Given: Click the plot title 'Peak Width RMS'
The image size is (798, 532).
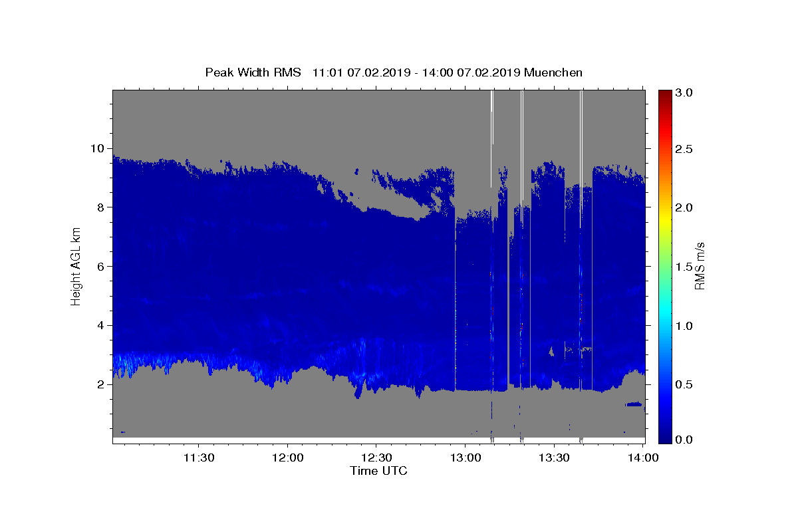Looking at the screenshot, I should [x=253, y=72].
